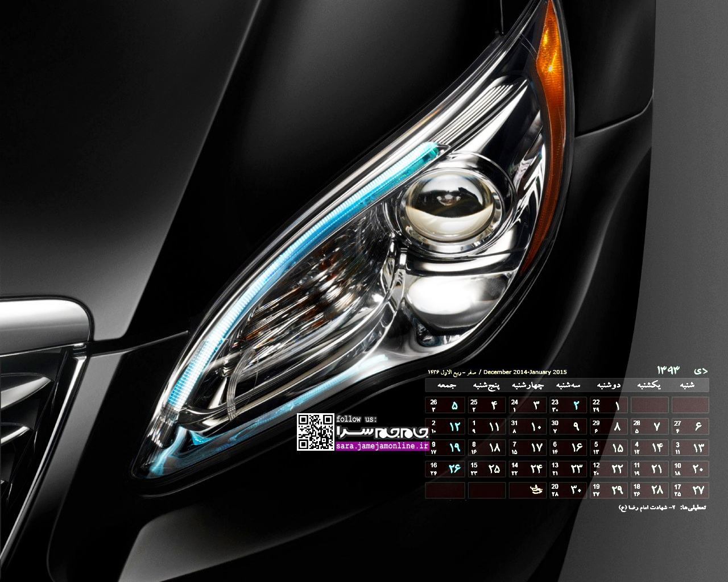Click the month name دی title
Image resolution: width=728 pixels, height=582 pixels.
702,371
